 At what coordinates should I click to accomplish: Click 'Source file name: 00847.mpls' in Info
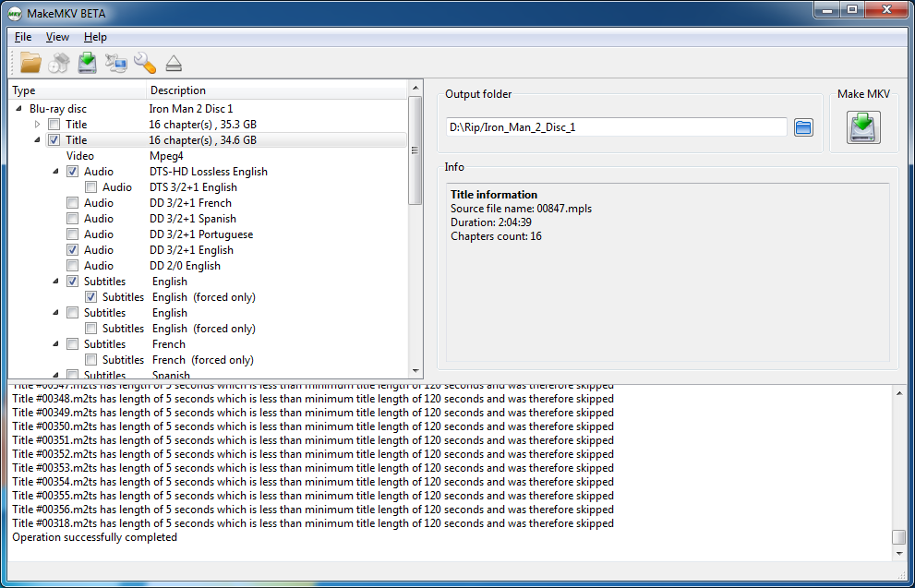(521, 209)
